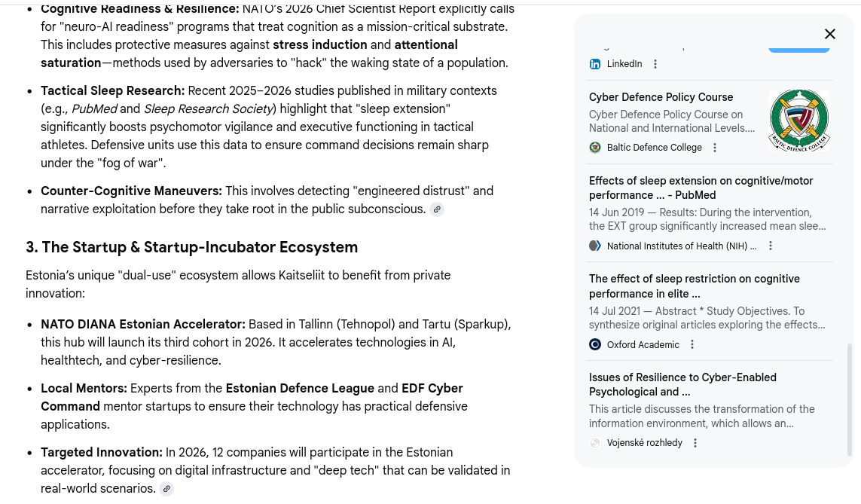The height and width of the screenshot is (504, 861).
Task: Open Issues of Resilience to Cyber-Enabled article
Action: click(x=682, y=384)
